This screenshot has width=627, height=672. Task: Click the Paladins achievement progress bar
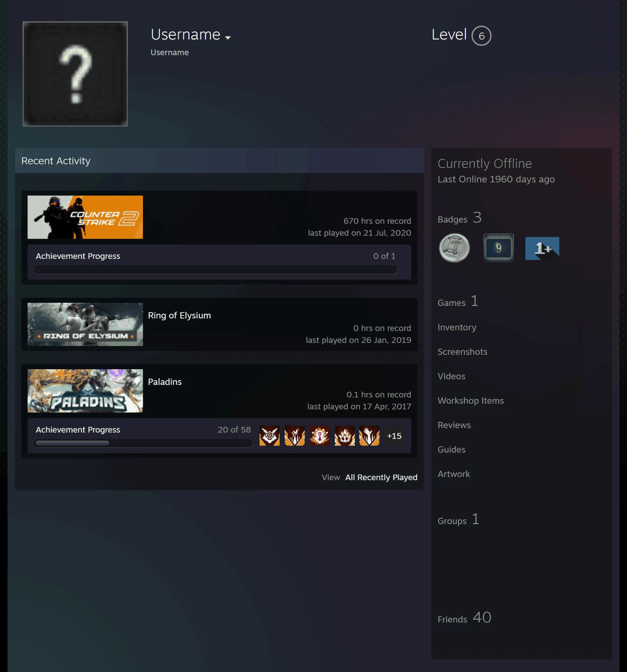pyautogui.click(x=144, y=443)
